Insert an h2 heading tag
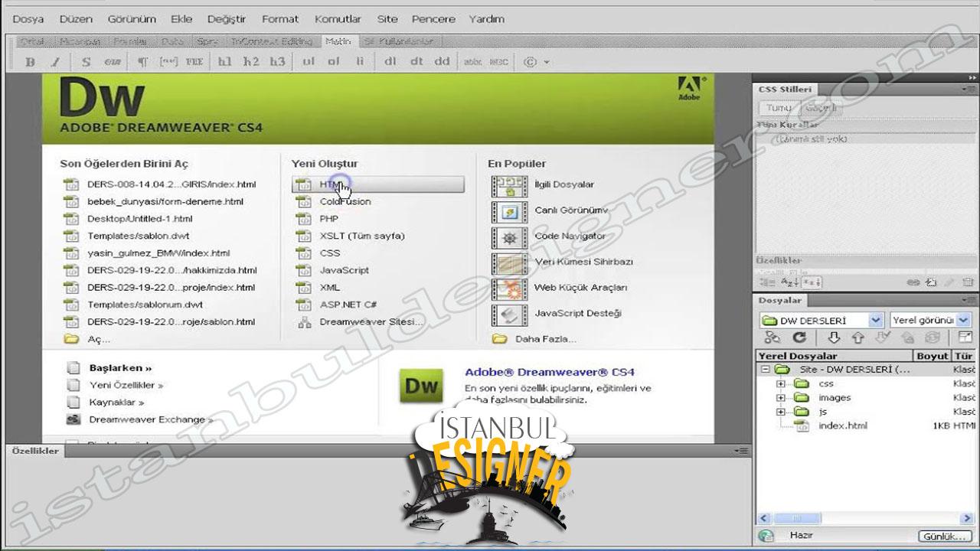This screenshot has height=551, width=980. tap(250, 62)
